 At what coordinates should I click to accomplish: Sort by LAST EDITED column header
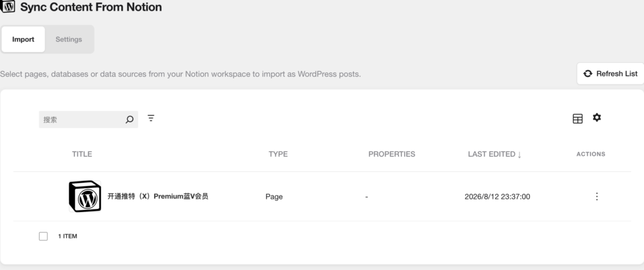(x=494, y=154)
